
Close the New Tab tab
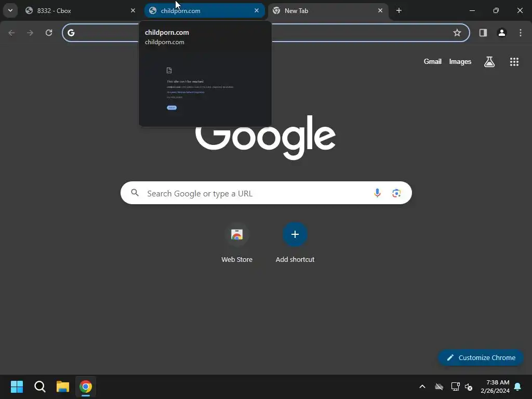pyautogui.click(x=380, y=10)
